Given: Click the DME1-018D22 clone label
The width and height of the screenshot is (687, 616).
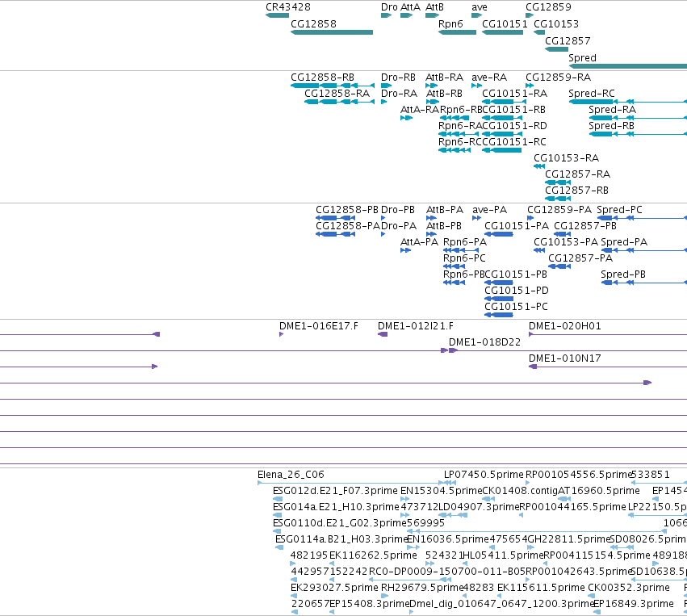Looking at the screenshot, I should [x=484, y=342].
